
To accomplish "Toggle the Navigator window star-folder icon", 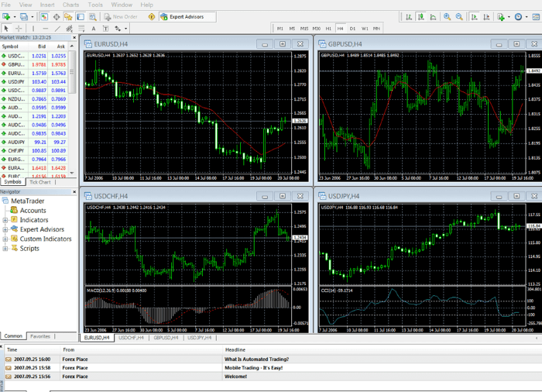I will (x=68, y=16).
